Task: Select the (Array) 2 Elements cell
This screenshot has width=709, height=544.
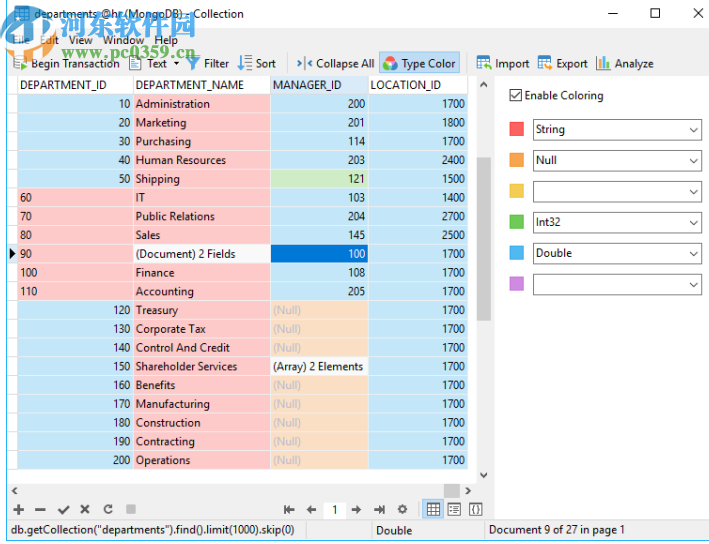Action: coord(319,367)
